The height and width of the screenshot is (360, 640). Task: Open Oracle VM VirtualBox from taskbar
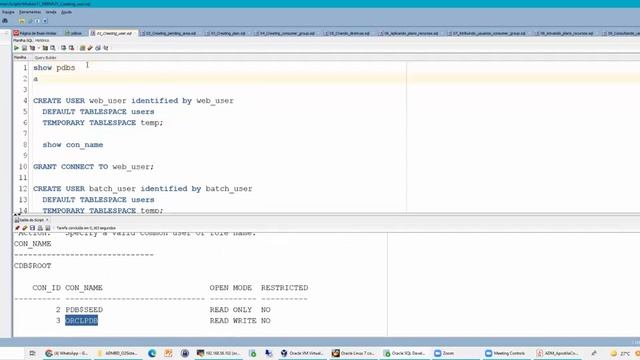[302, 353]
